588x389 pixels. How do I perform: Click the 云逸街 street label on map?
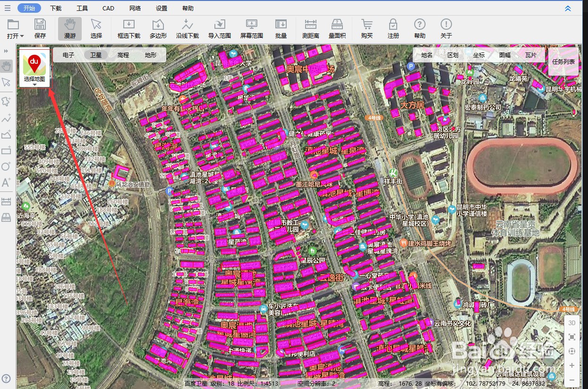pyautogui.click(x=331, y=278)
